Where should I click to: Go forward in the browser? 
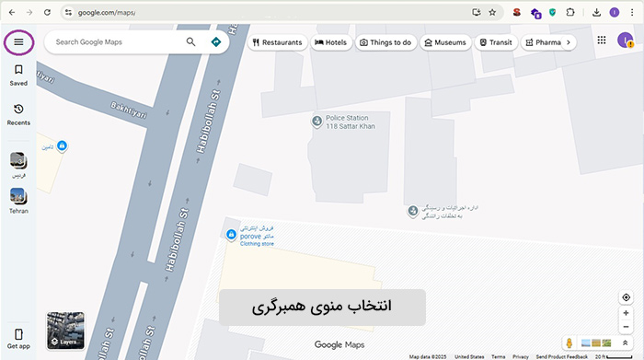coord(29,12)
